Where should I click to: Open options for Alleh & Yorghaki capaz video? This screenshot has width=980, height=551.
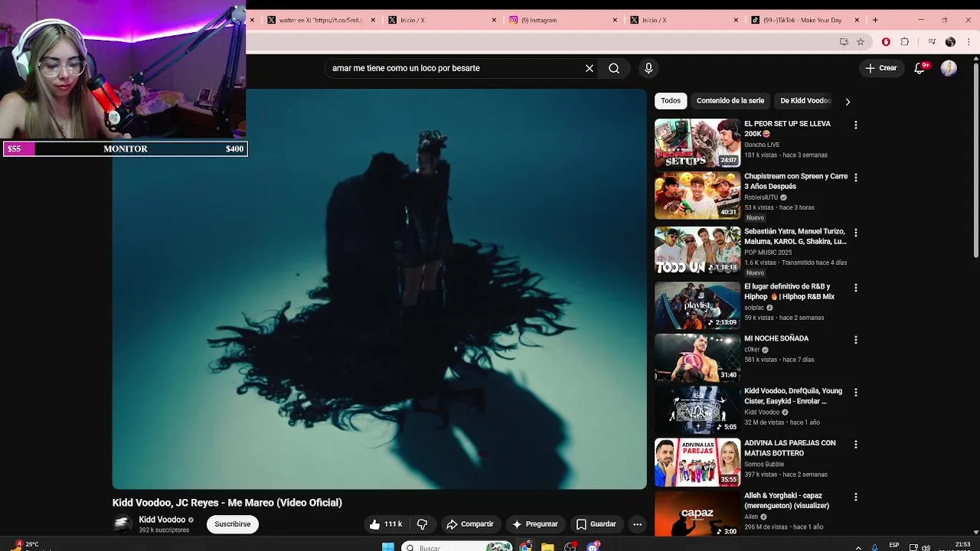pos(856,497)
